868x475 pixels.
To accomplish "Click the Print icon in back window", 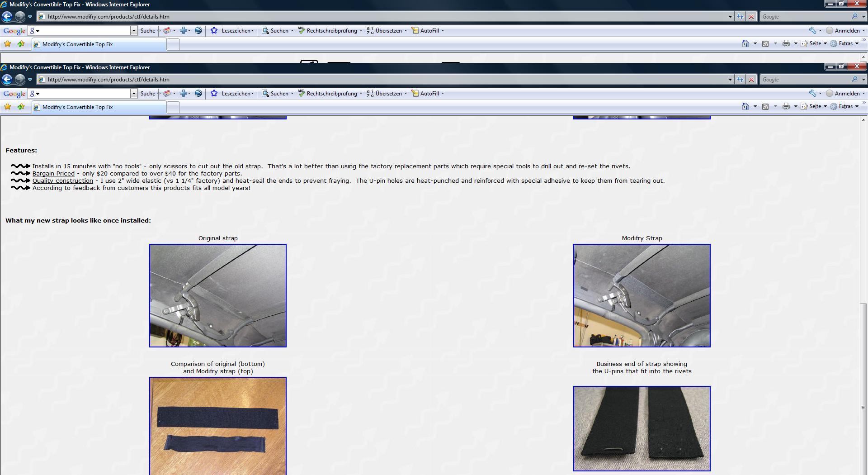I will tap(786, 44).
